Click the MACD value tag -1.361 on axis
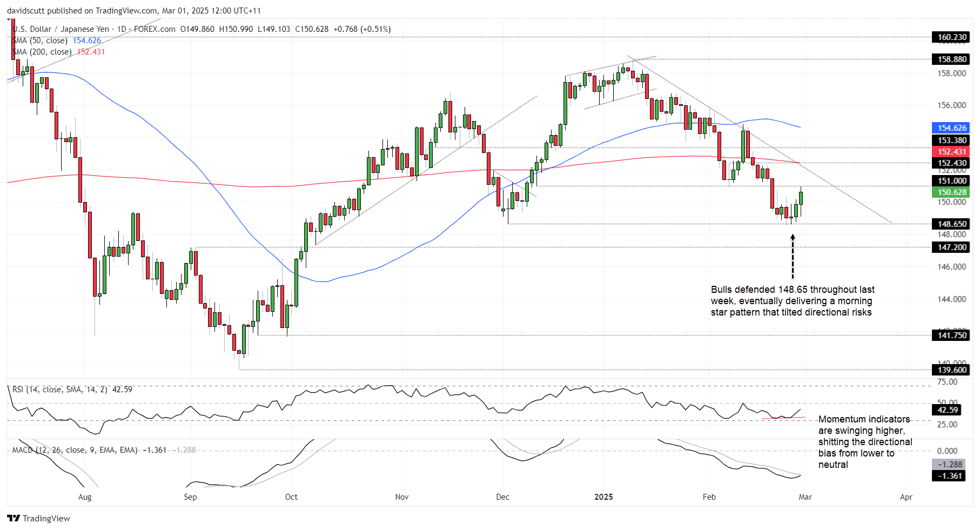Image resolution: width=980 pixels, height=530 pixels. (x=948, y=476)
